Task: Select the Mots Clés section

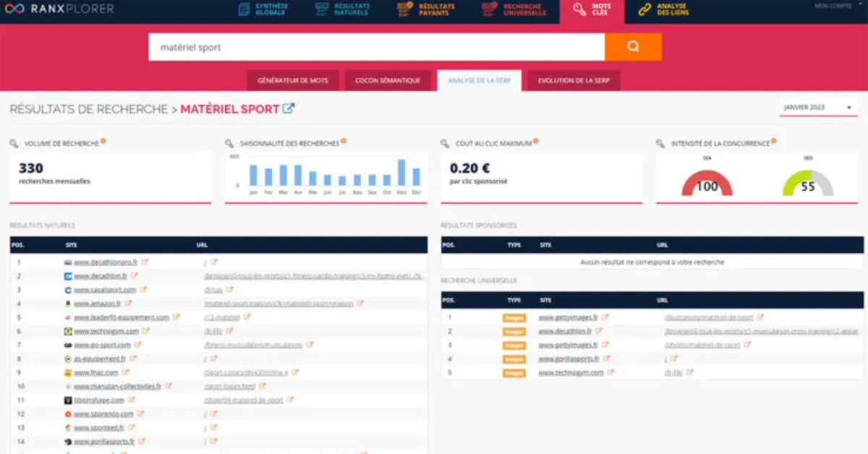Action: [592, 10]
